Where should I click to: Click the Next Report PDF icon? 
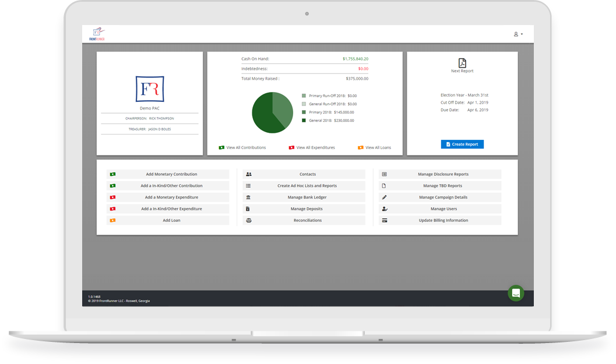tap(462, 63)
